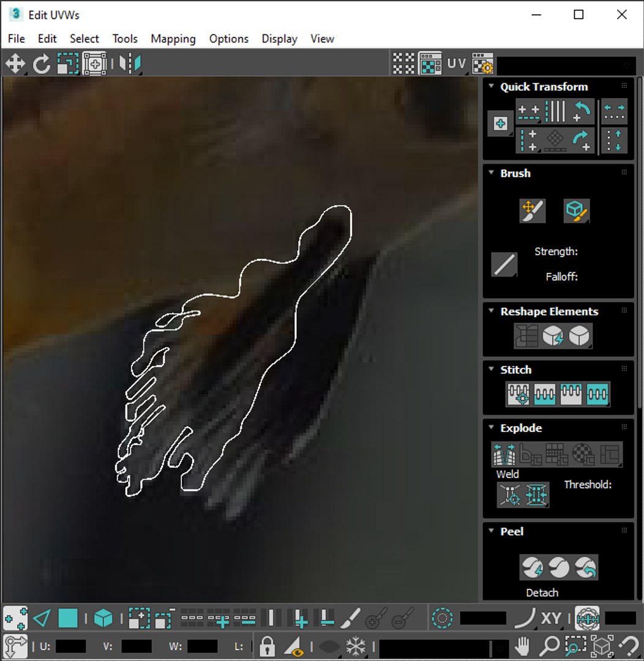Open brush falloff type flyout
Image resolution: width=644 pixels, height=661 pixels.
click(504, 264)
